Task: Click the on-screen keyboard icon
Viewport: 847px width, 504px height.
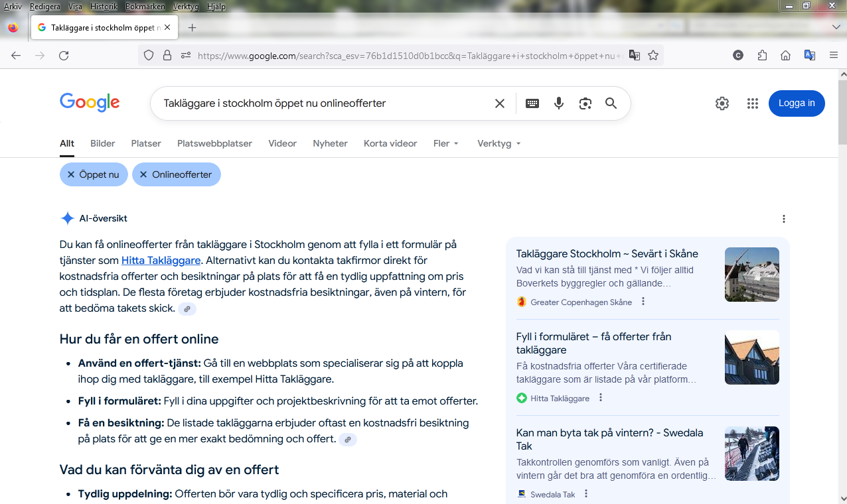Action: point(532,103)
